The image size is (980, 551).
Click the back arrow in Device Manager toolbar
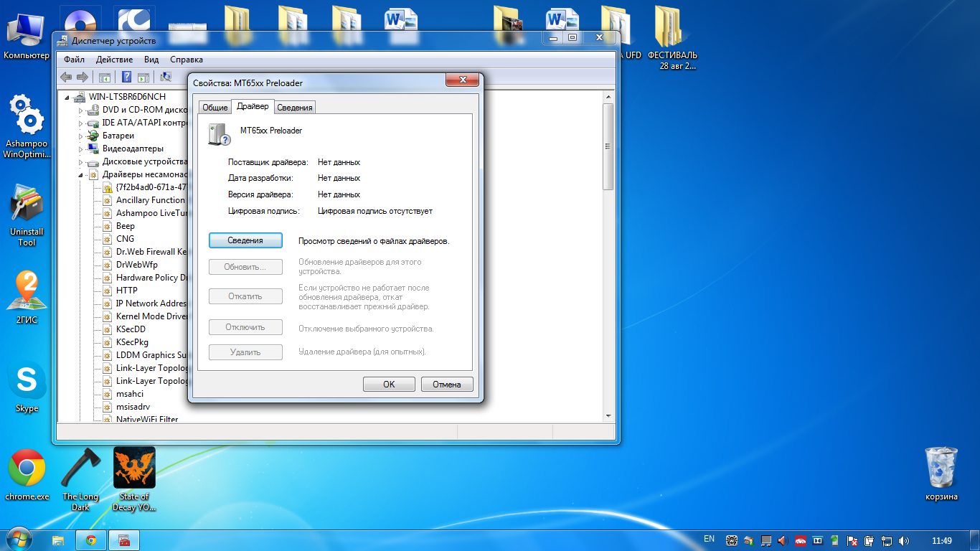(x=66, y=77)
